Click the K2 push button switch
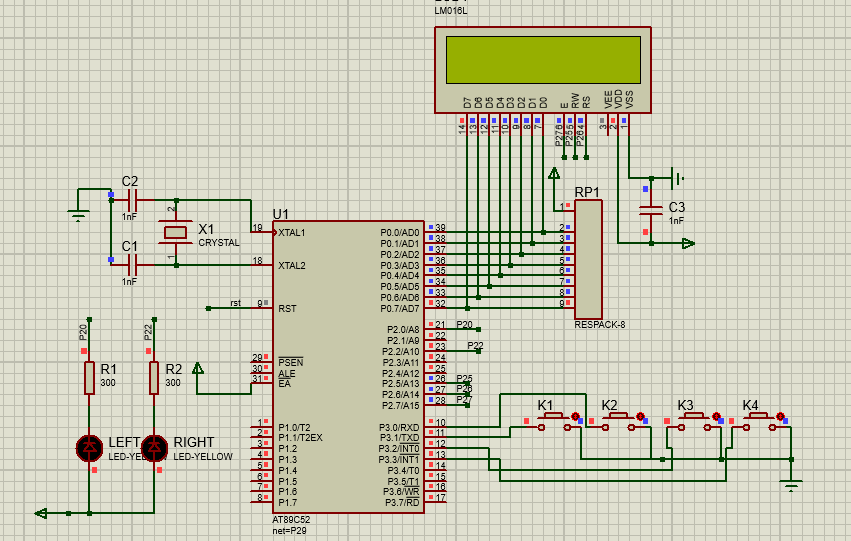 (x=618, y=422)
